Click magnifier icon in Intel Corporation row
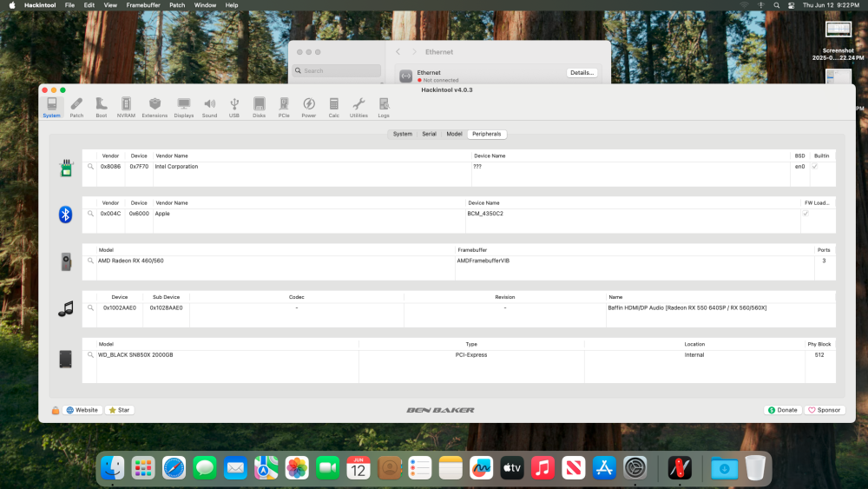Viewport: 868px width, 489px height. click(x=90, y=166)
